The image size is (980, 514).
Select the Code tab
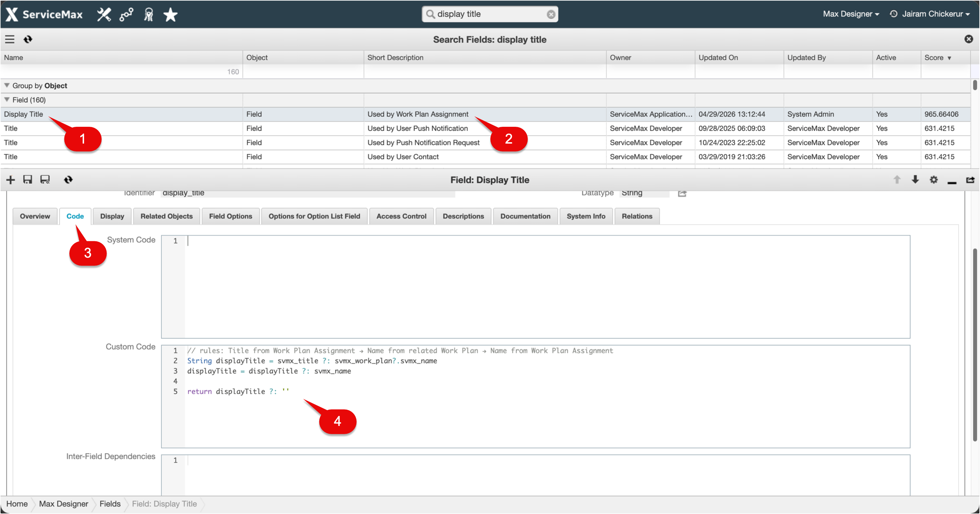tap(75, 216)
